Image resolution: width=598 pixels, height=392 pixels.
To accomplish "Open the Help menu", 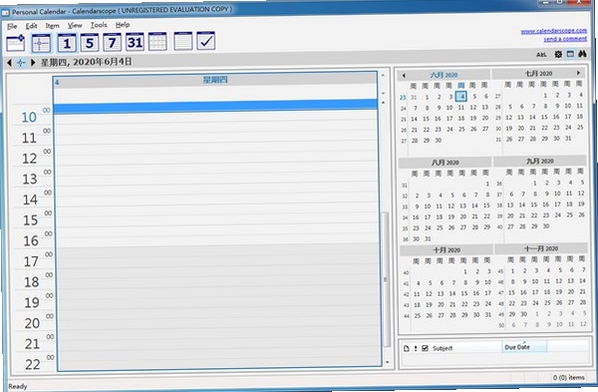I will 123,24.
